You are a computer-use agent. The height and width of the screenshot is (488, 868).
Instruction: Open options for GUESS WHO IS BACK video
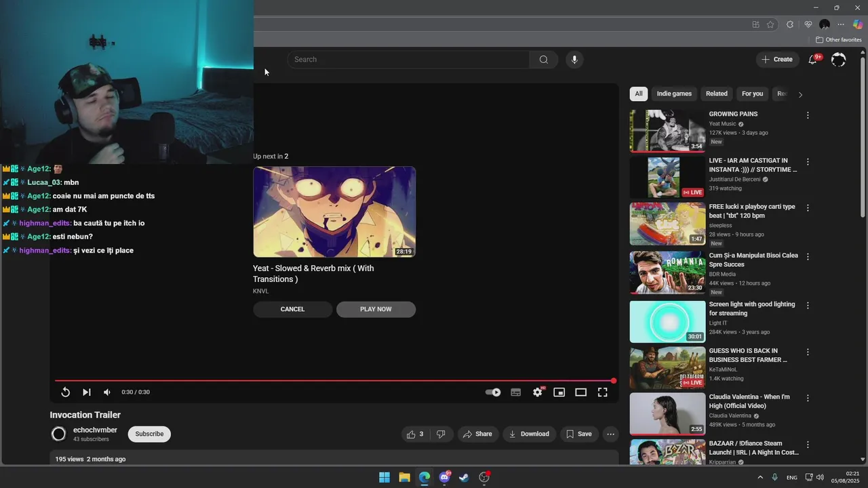(808, 352)
